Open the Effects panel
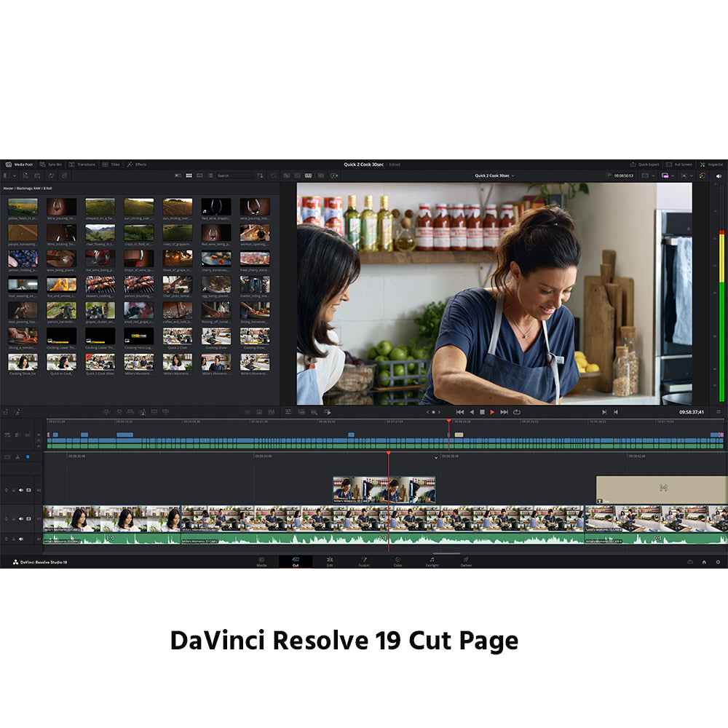 click(136, 165)
